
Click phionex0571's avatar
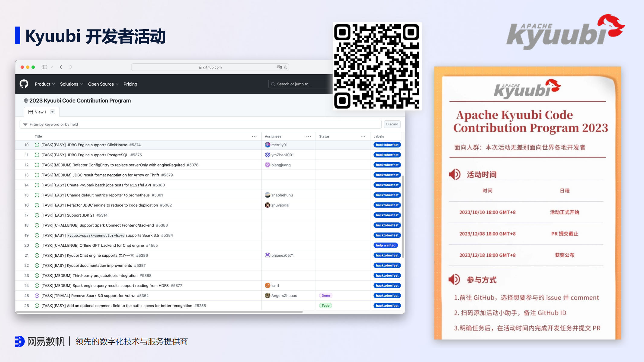point(268,255)
